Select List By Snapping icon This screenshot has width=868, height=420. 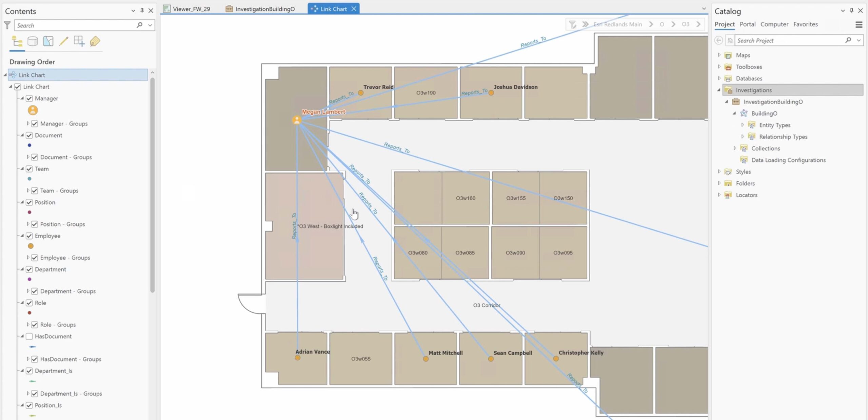click(x=79, y=41)
